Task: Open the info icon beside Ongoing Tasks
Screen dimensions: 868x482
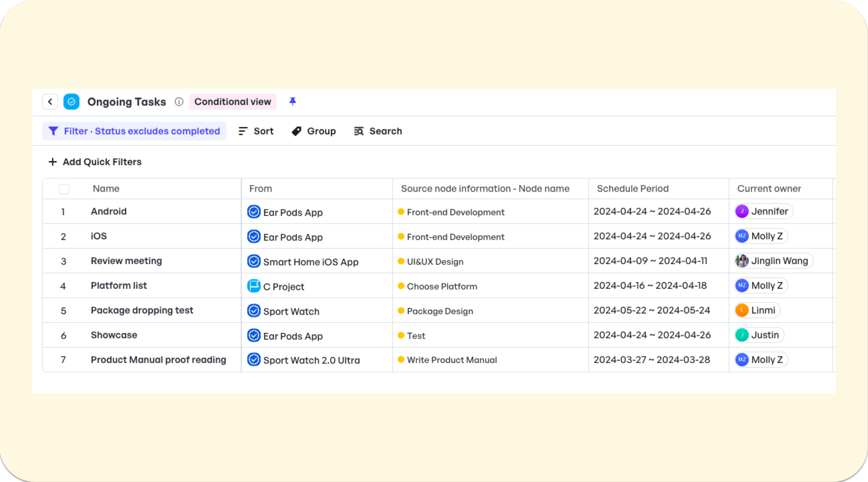Action: [179, 102]
